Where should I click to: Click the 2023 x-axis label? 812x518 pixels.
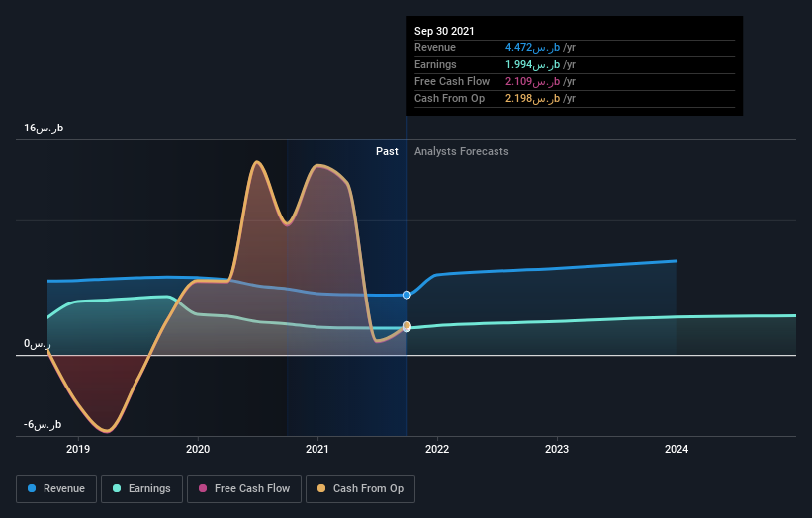557,449
